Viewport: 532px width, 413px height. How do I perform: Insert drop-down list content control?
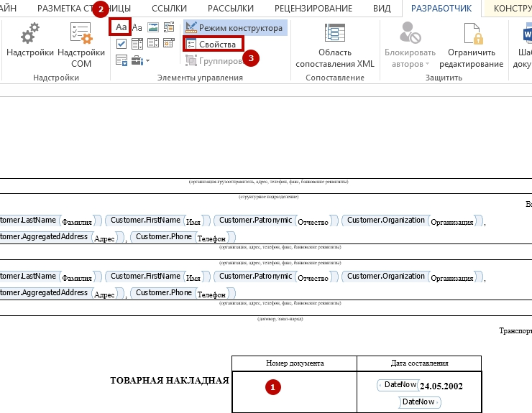pos(152,44)
